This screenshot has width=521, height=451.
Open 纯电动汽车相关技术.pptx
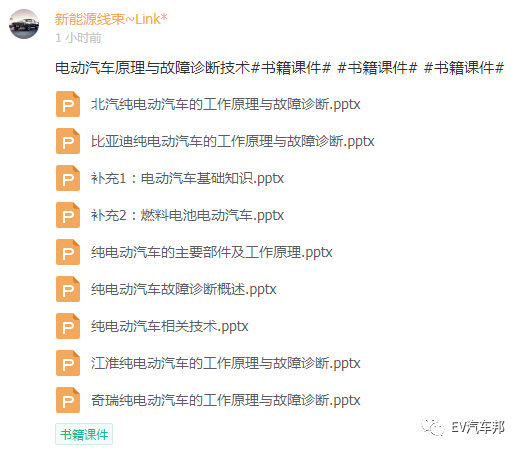(x=170, y=326)
